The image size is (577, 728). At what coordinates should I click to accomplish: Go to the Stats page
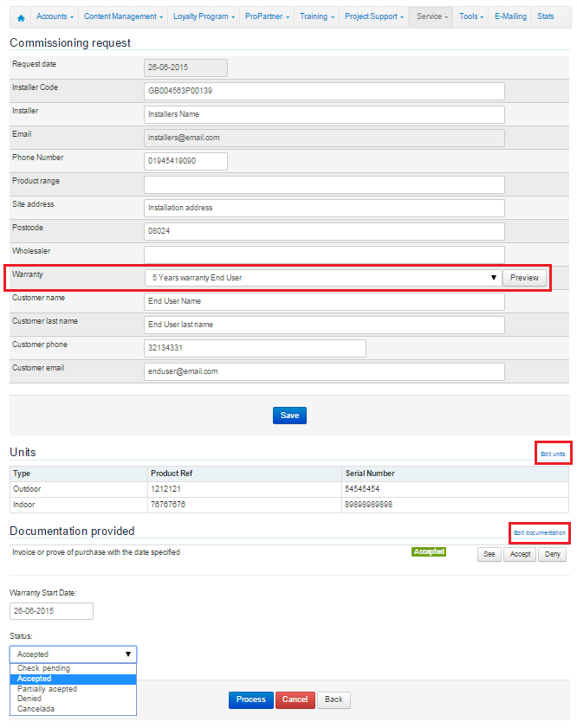pos(546,16)
